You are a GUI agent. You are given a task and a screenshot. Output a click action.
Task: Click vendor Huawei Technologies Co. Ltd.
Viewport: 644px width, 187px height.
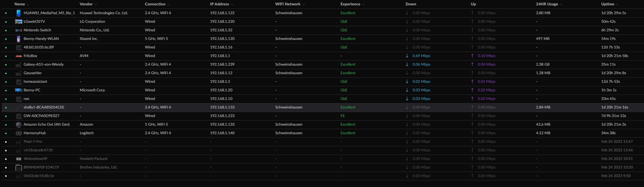104,13
